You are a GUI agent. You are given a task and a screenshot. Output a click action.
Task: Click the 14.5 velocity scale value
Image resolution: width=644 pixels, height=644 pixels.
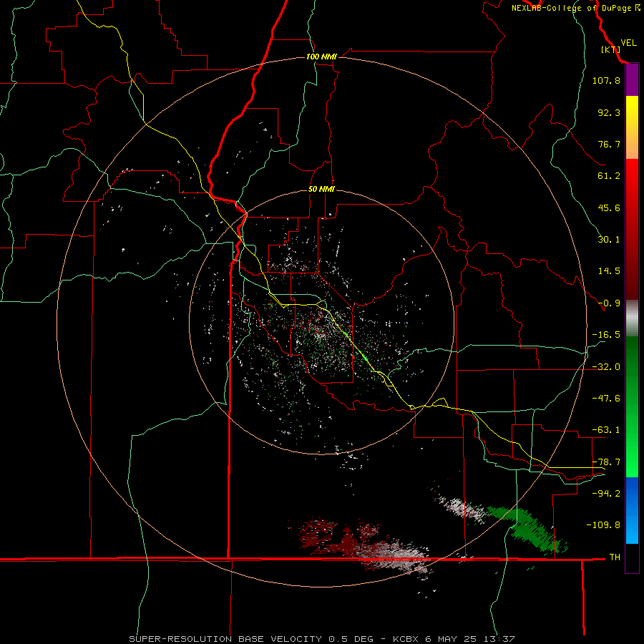609,271
